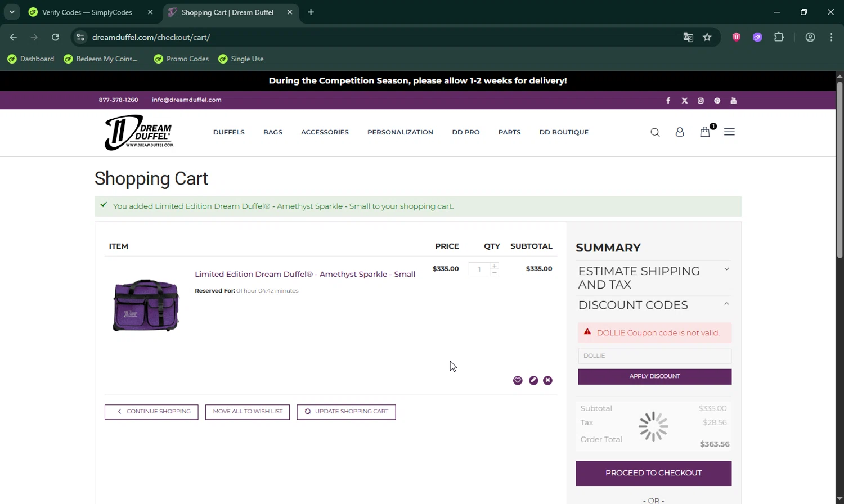Click the page vertical scrollbar thumb
This screenshot has width=844, height=504.
(839, 170)
